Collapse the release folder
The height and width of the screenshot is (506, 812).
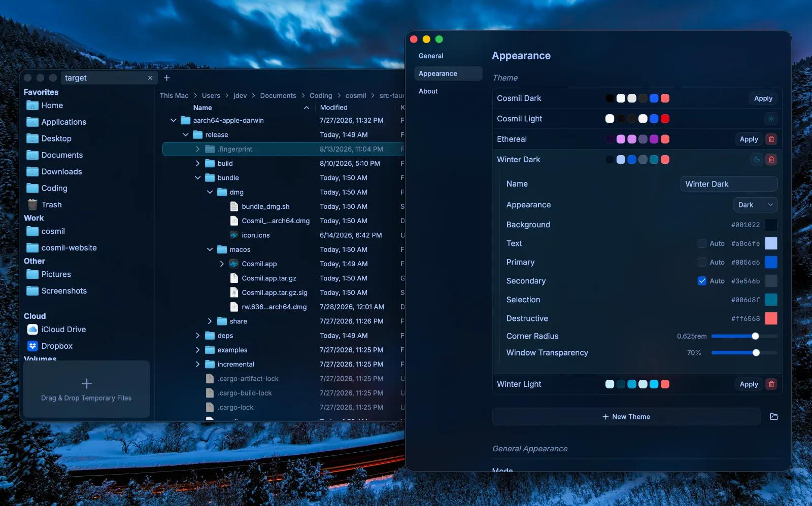pos(185,135)
